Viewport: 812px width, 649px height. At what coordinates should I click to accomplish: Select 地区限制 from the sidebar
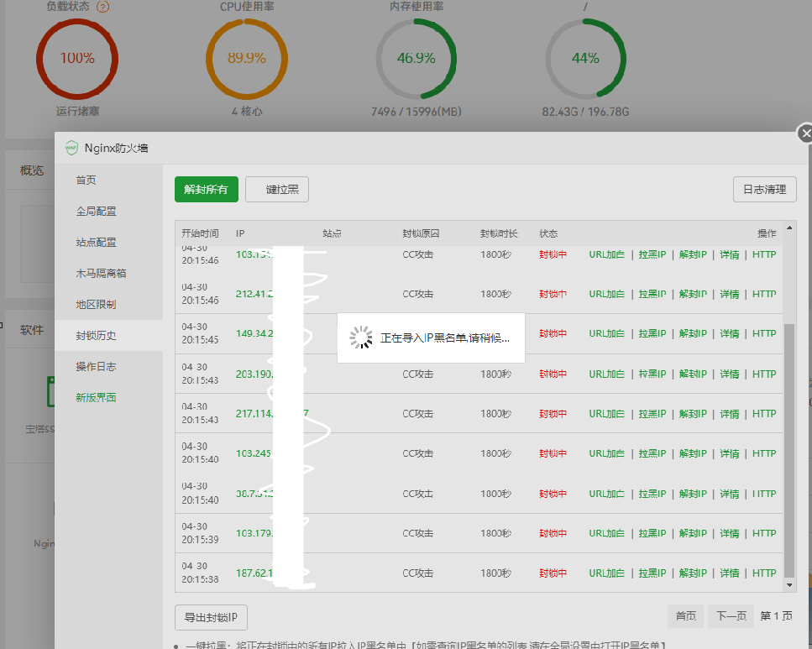coord(97,305)
